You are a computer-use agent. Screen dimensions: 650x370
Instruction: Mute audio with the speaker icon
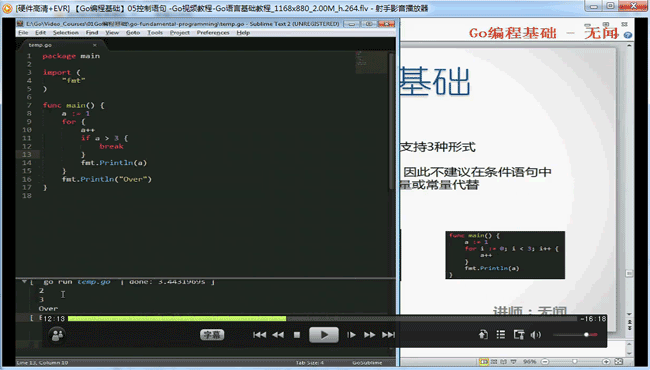point(536,334)
